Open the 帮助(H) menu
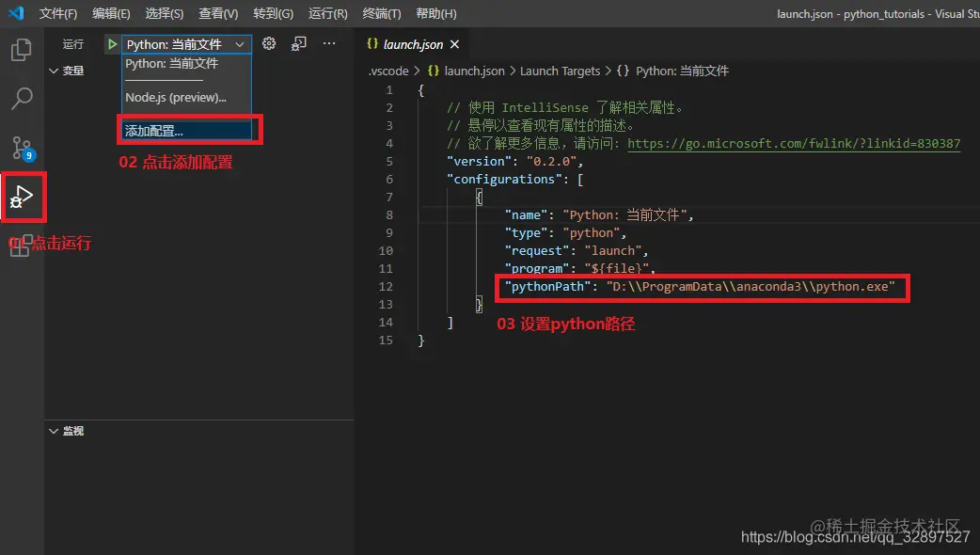 (x=436, y=14)
